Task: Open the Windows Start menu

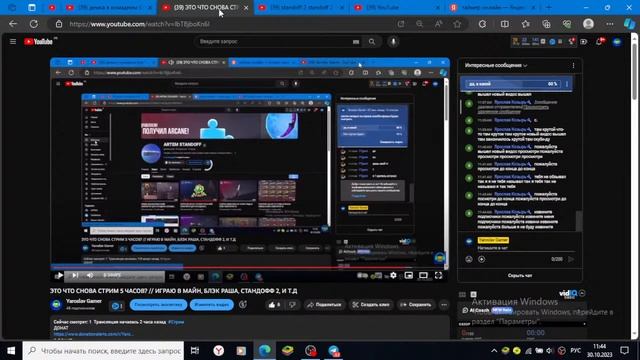Action: click(11, 351)
